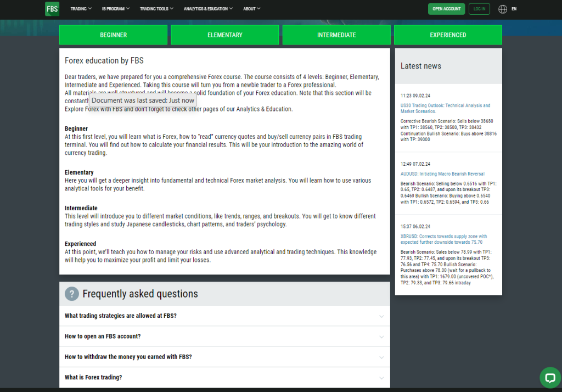
Task: Open the Trading dropdown menu
Action: (81, 9)
